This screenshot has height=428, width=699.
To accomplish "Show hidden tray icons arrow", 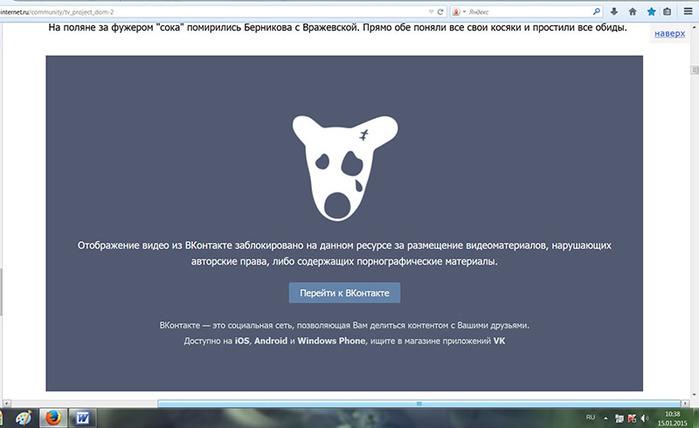I will pos(606,418).
